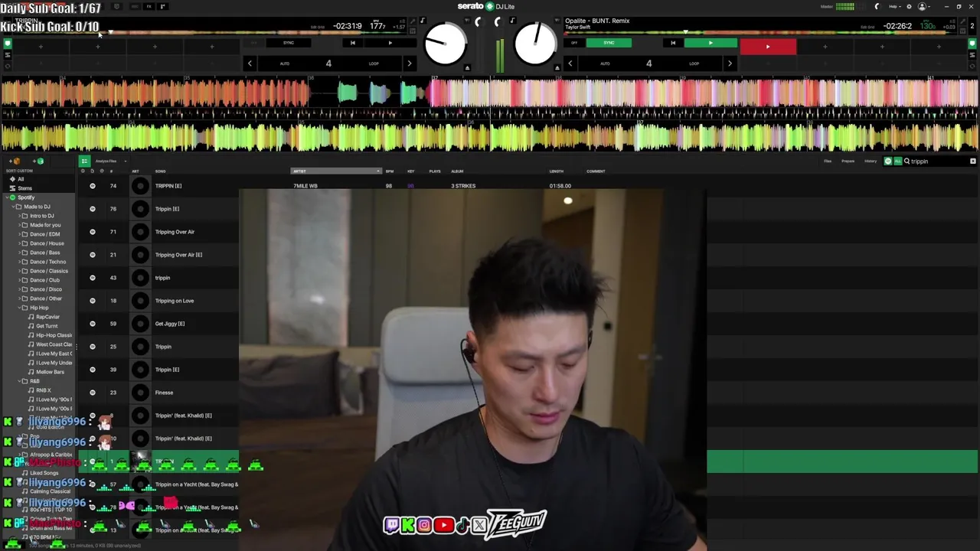Sort by the SONG column header
Viewport: 980px width, 551px height.
click(160, 171)
